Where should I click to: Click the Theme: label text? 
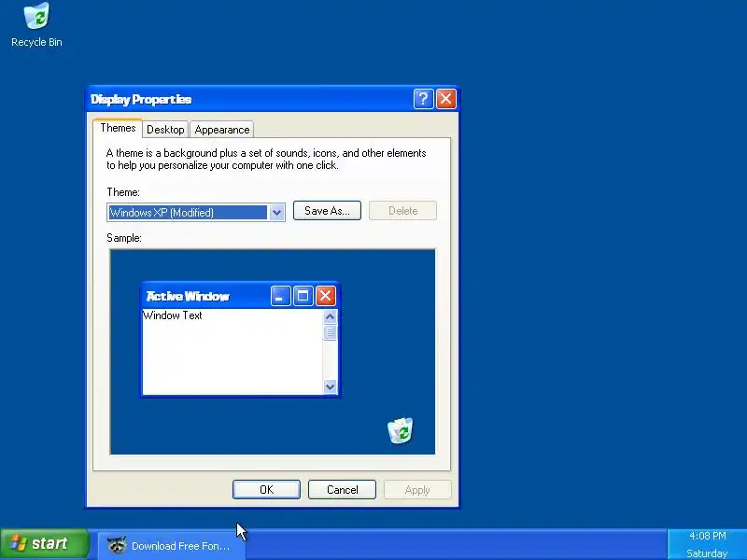[123, 192]
